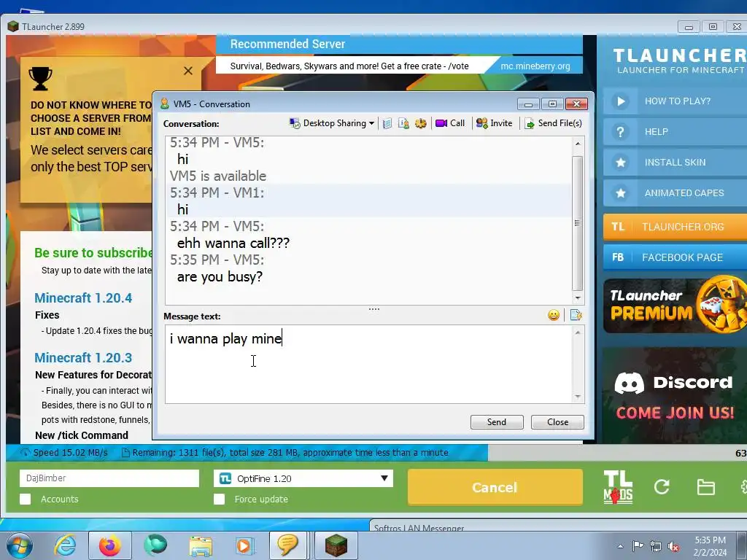Cancel the TLauncher download
This screenshot has height=560, width=747.
(x=495, y=487)
